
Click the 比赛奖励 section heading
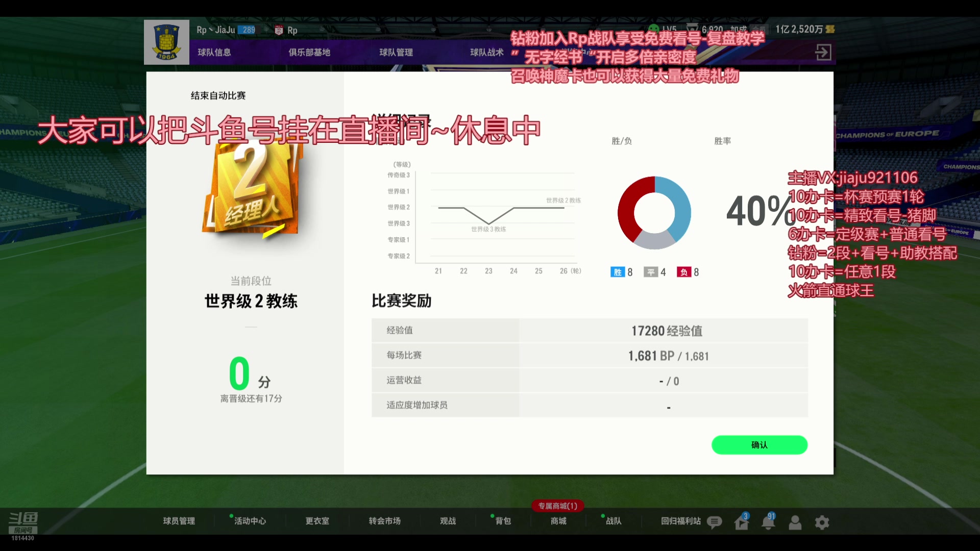pyautogui.click(x=402, y=301)
